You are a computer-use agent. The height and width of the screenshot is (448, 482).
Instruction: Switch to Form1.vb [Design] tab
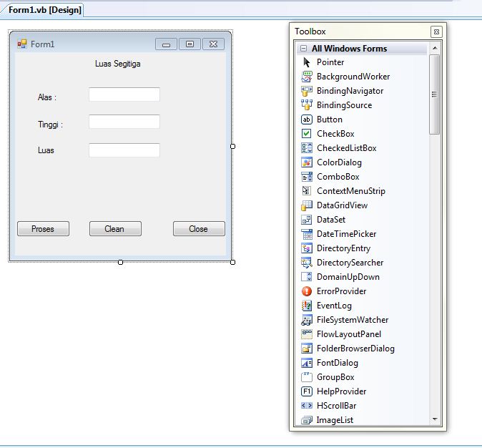[44, 10]
